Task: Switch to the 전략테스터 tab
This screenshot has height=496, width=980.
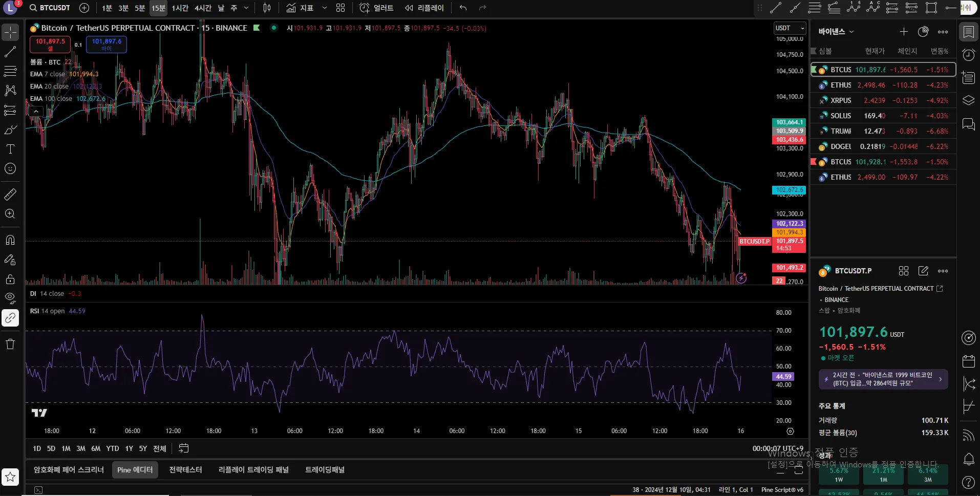Action: click(185, 469)
